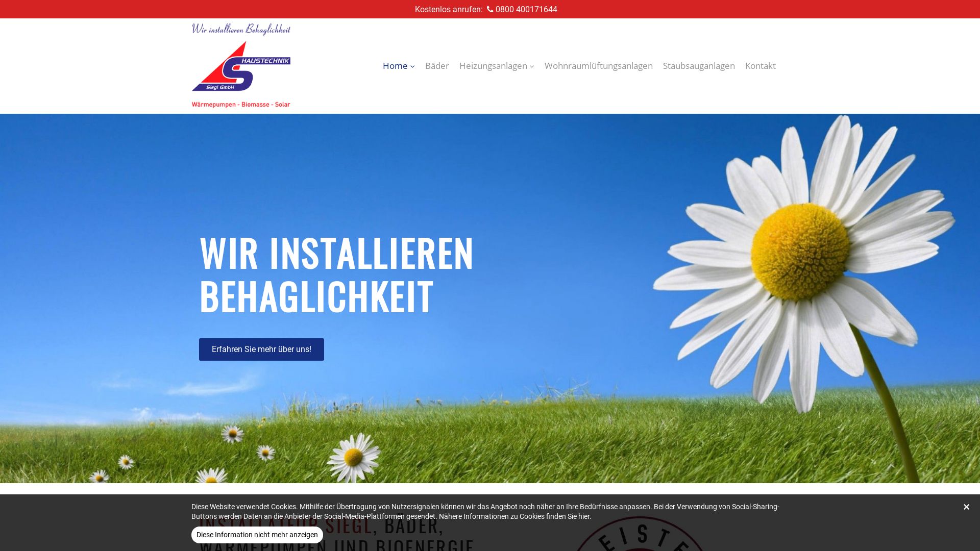Dismiss cookie notice via 'Diese Information nicht mehr anzeigen'
The image size is (980, 551).
tap(257, 535)
